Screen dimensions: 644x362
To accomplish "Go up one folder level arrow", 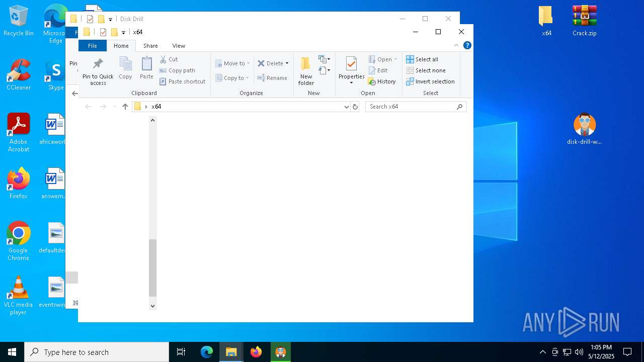I will click(x=125, y=107).
